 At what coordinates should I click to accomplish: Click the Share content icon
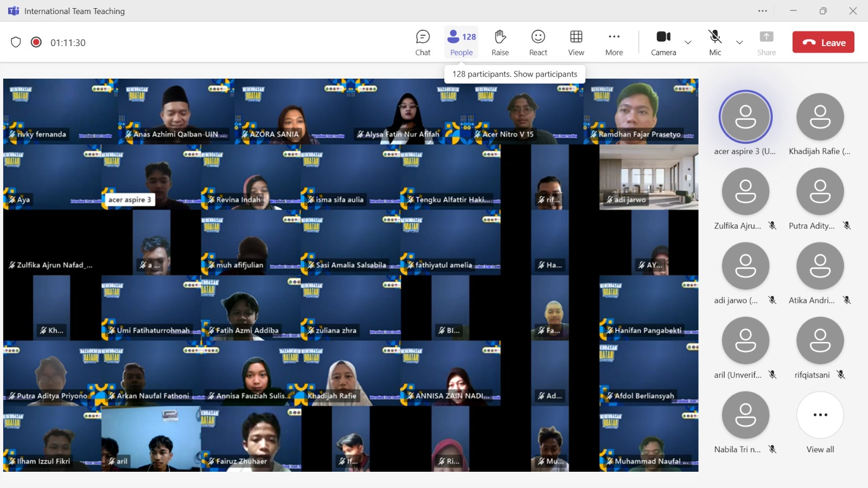click(767, 42)
